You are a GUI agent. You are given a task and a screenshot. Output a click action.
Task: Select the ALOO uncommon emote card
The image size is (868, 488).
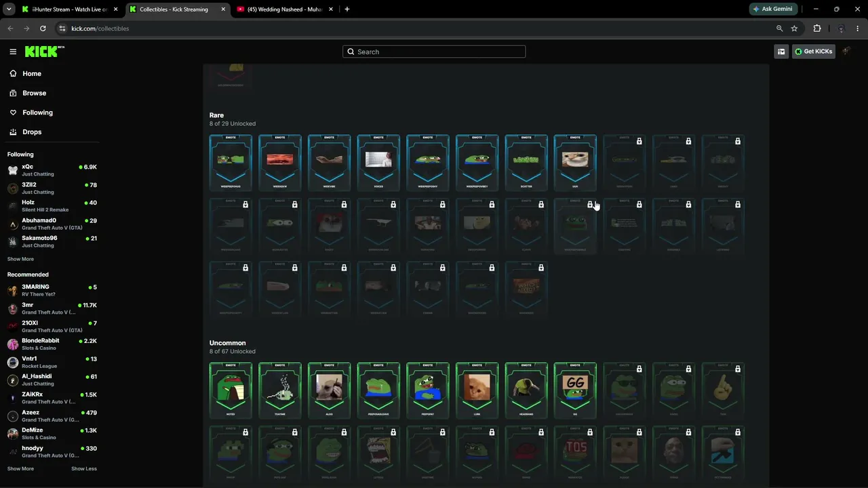329,390
